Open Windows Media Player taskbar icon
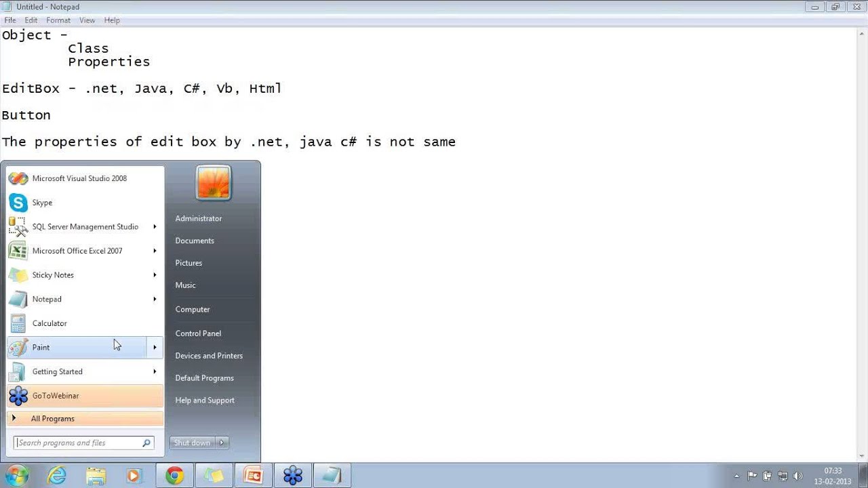Image resolution: width=868 pixels, height=488 pixels. 134,476
